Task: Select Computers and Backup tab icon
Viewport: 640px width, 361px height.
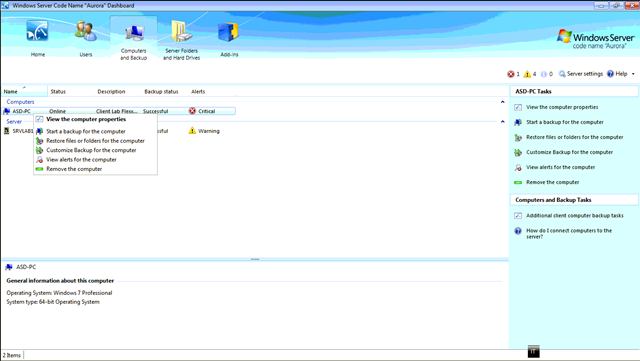Action: (134, 33)
